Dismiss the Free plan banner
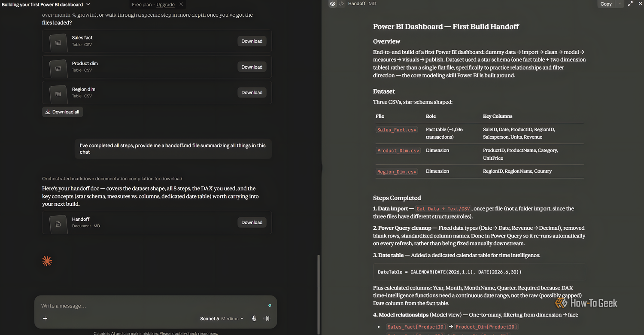This screenshot has height=335, width=644. (x=181, y=4)
